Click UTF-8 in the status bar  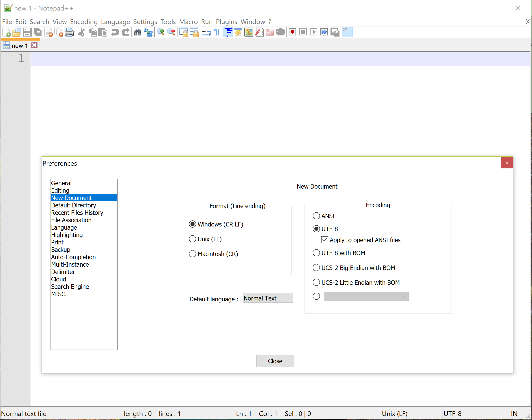pos(452,413)
